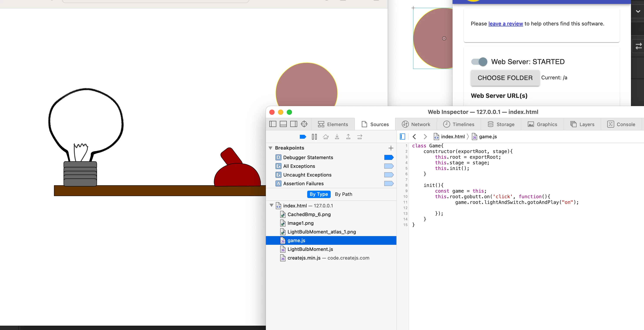Collapse the Breakpoints section
The width and height of the screenshot is (644, 330).
270,148
